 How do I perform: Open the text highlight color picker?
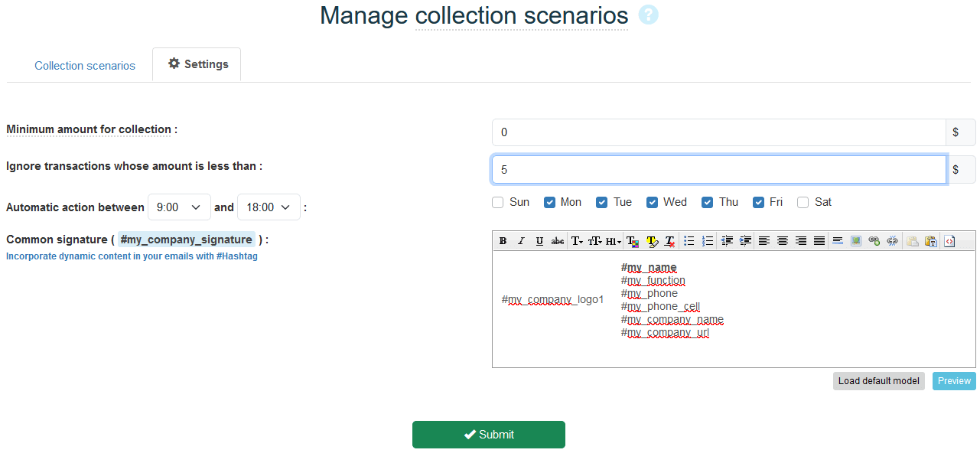652,241
